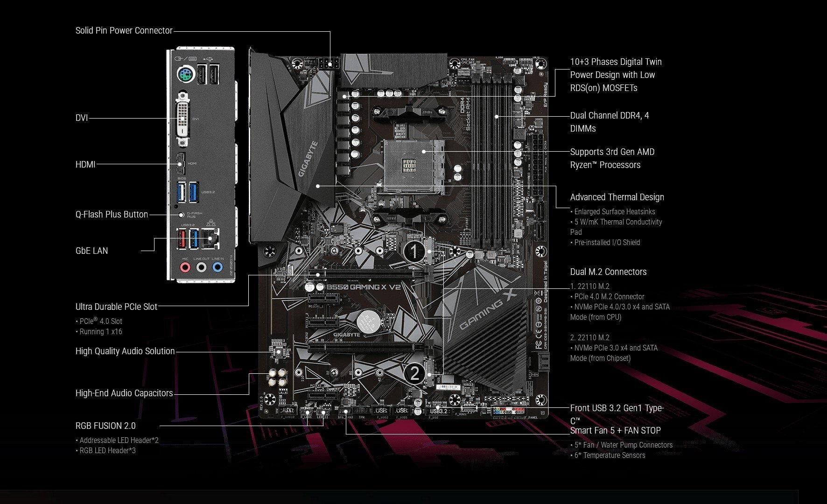Click the Running 1 x16 bullet
Viewport: 827px width, 504px height.
pos(99,331)
